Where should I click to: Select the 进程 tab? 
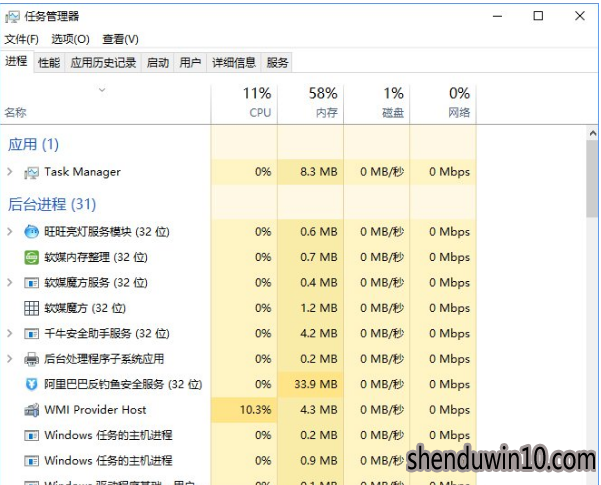pos(16,61)
